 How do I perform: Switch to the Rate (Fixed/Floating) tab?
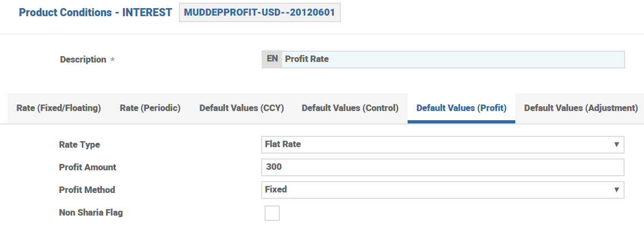click(59, 108)
